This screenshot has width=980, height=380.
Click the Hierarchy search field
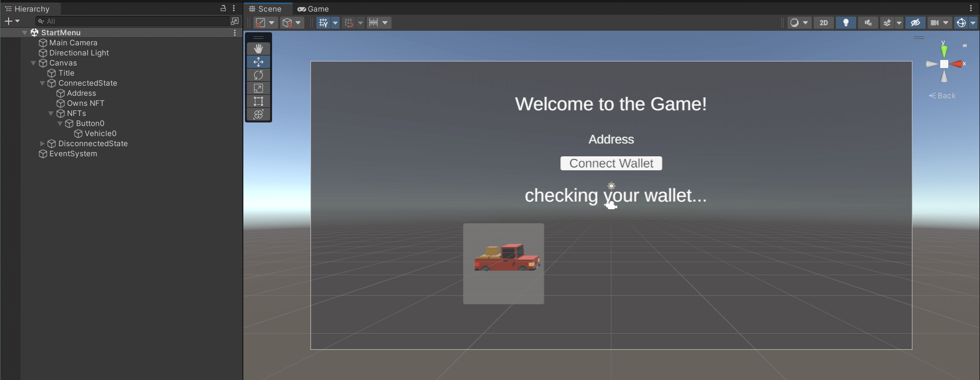pos(134,21)
